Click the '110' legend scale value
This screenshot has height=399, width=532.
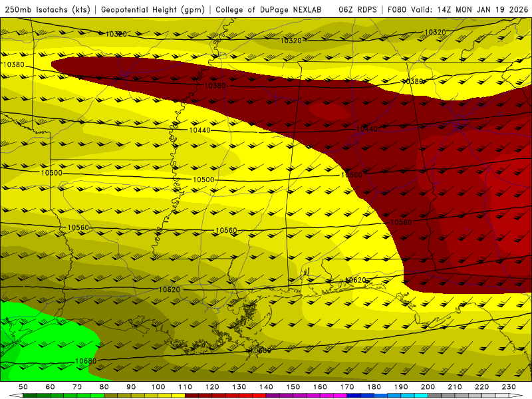pos(186,387)
